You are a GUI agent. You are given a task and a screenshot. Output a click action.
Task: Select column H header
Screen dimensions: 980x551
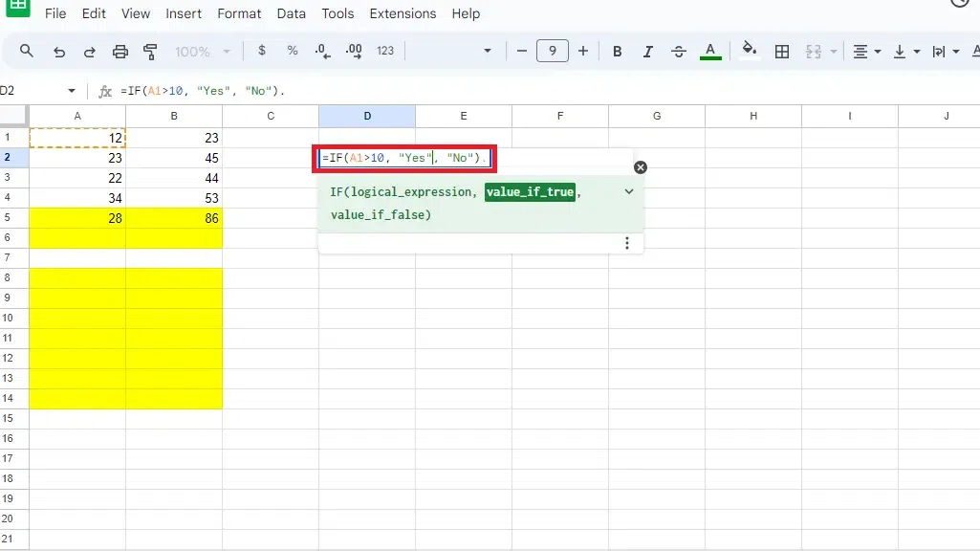tap(753, 116)
